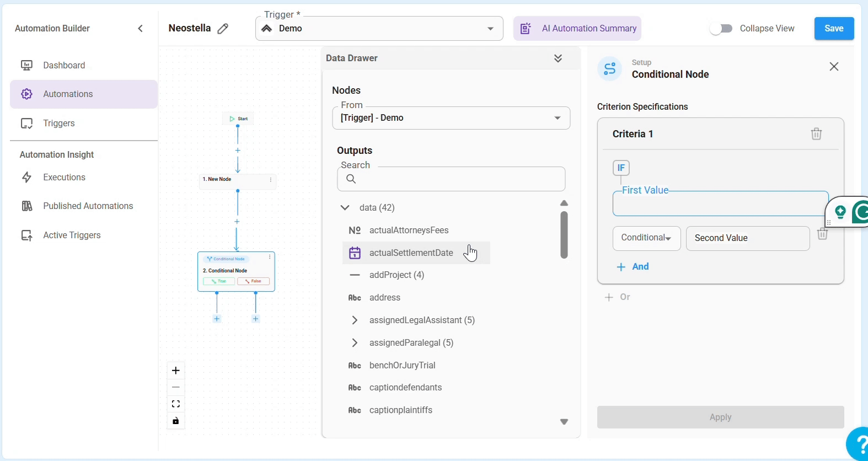
Task: Select the 1. New Node card
Action: 237,181
